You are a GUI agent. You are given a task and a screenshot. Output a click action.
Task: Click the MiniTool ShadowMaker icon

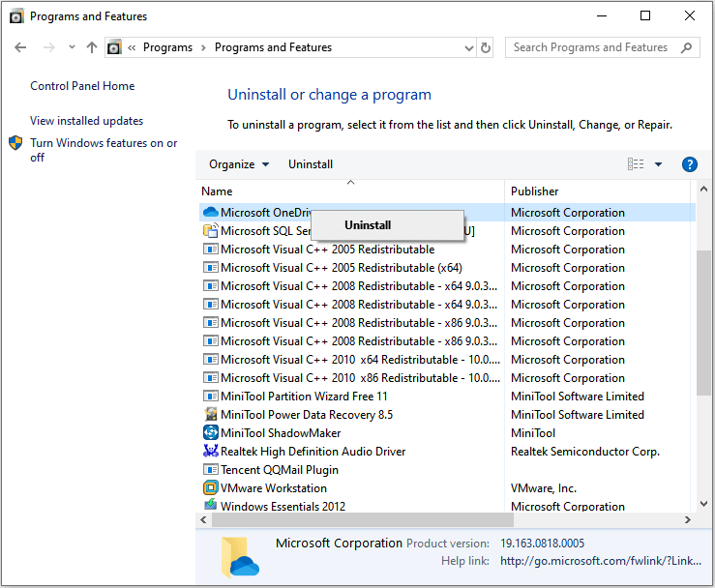point(210,432)
